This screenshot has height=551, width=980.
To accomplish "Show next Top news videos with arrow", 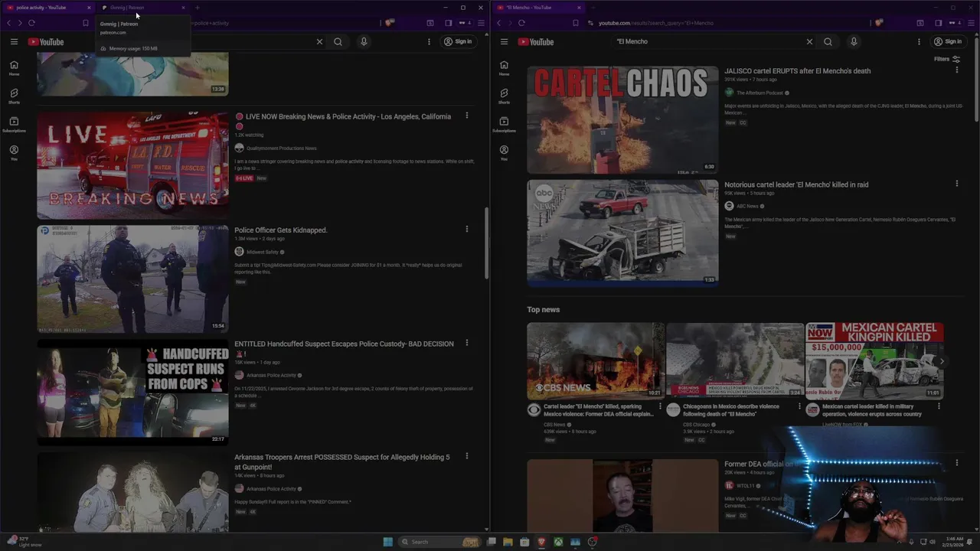I will pyautogui.click(x=943, y=361).
